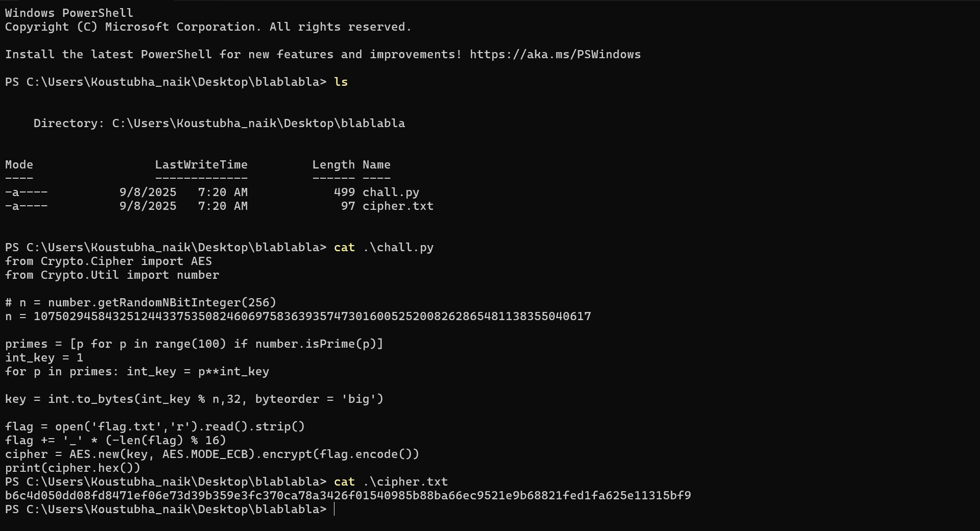
Task: Click the 'int_key = 1' code line
Action: pos(44,358)
